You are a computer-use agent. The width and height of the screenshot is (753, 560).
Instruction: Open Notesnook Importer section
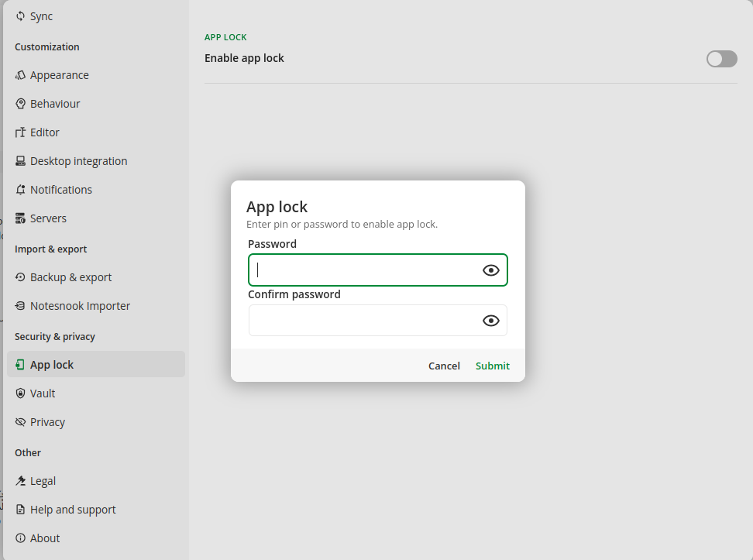click(x=80, y=306)
